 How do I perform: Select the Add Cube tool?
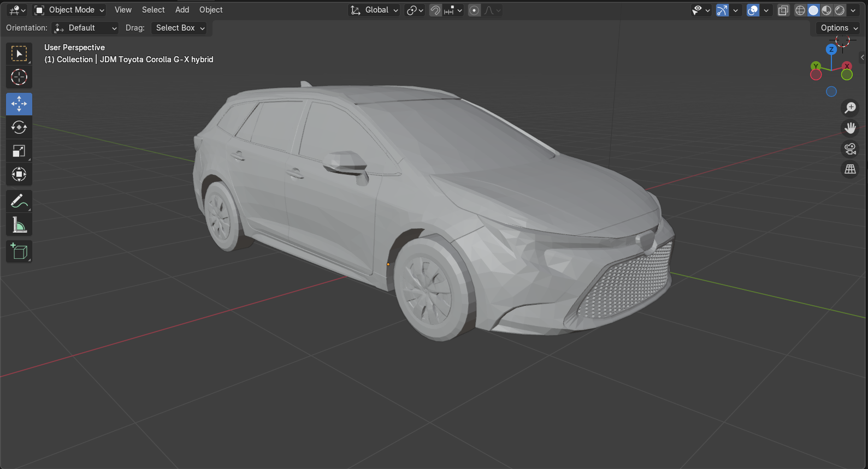[x=19, y=251]
